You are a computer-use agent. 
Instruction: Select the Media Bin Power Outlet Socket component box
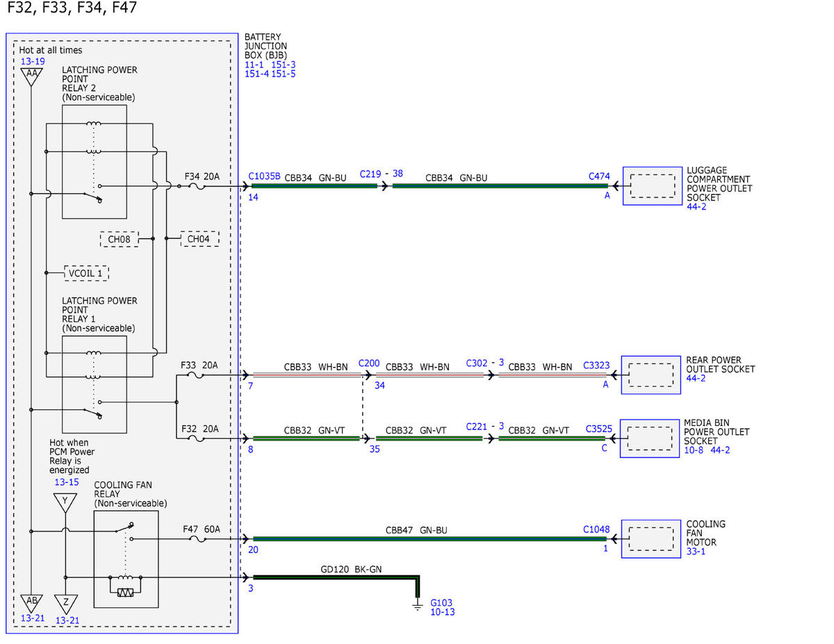click(x=650, y=438)
